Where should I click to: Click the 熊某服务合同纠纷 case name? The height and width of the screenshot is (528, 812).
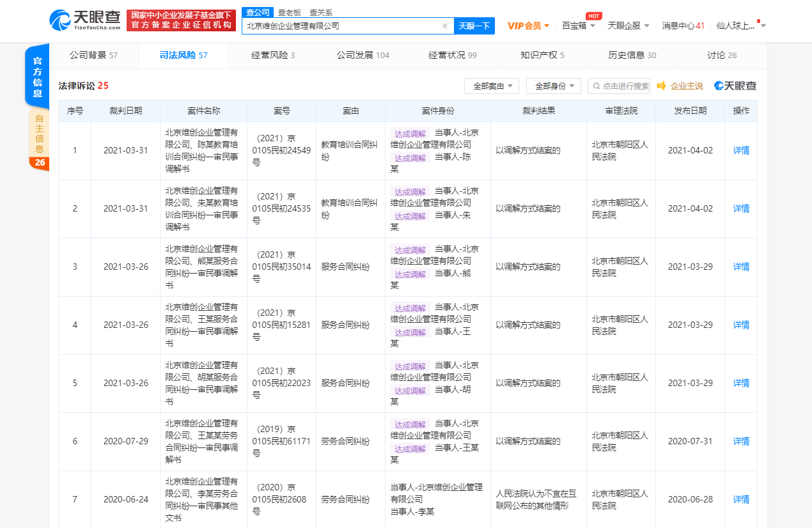pos(202,267)
